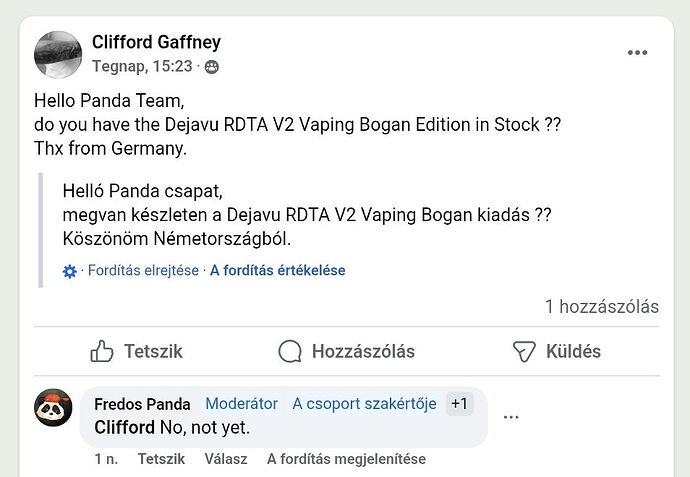
Task: Click the Hozzászólás speech bubble icon
Action: [290, 351]
